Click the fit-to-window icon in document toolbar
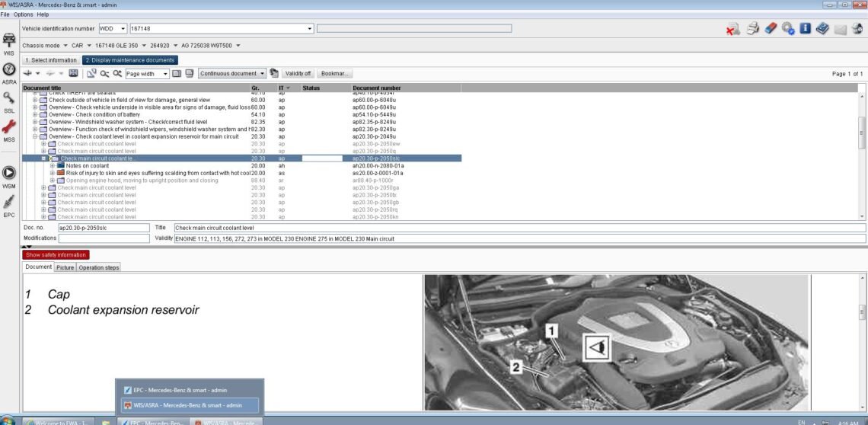The height and width of the screenshot is (425, 868). (x=73, y=73)
